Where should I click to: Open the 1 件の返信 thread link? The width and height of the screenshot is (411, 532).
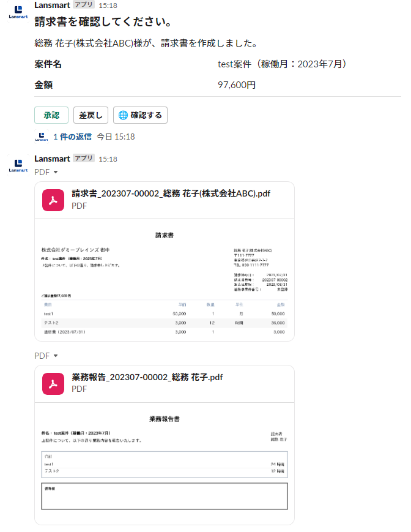[72, 137]
